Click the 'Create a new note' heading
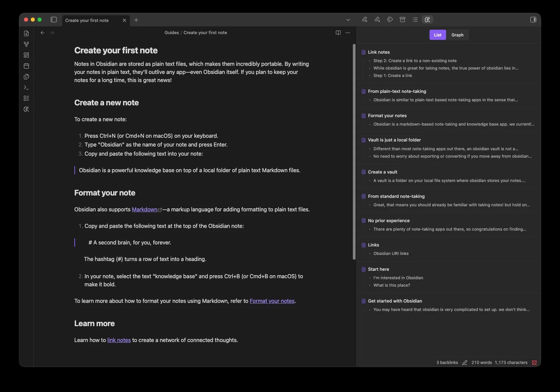The width and height of the screenshot is (560, 392). click(x=106, y=103)
